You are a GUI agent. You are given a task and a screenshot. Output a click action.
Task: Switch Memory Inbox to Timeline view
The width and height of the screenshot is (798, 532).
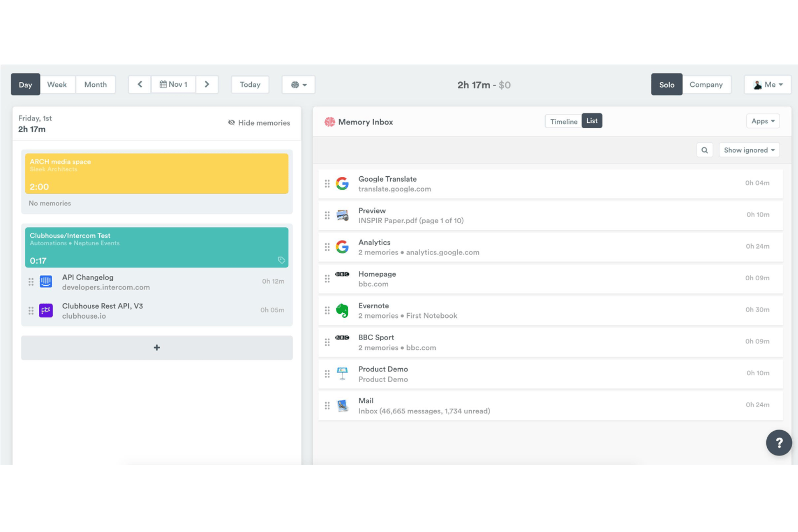pos(563,121)
